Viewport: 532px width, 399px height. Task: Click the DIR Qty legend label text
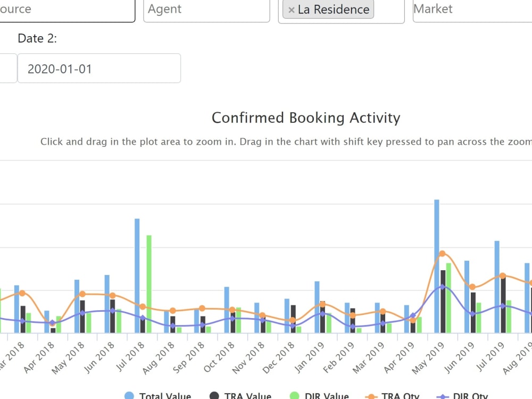pos(470,396)
